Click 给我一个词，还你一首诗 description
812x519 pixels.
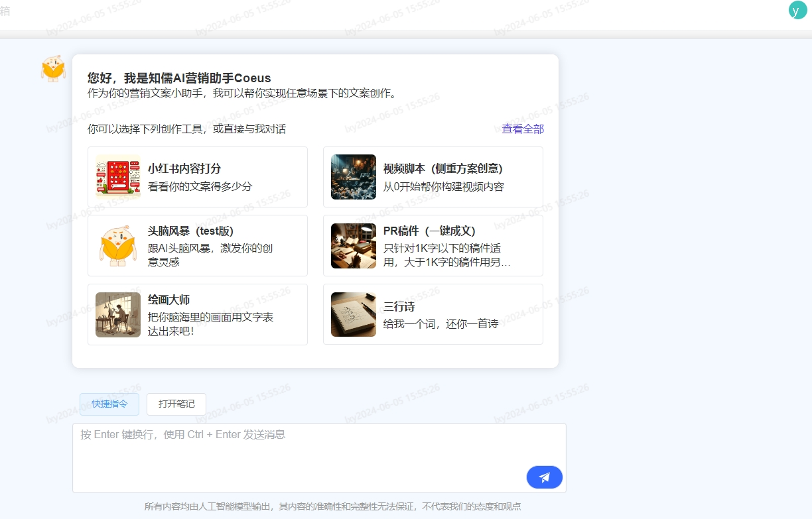pos(440,324)
